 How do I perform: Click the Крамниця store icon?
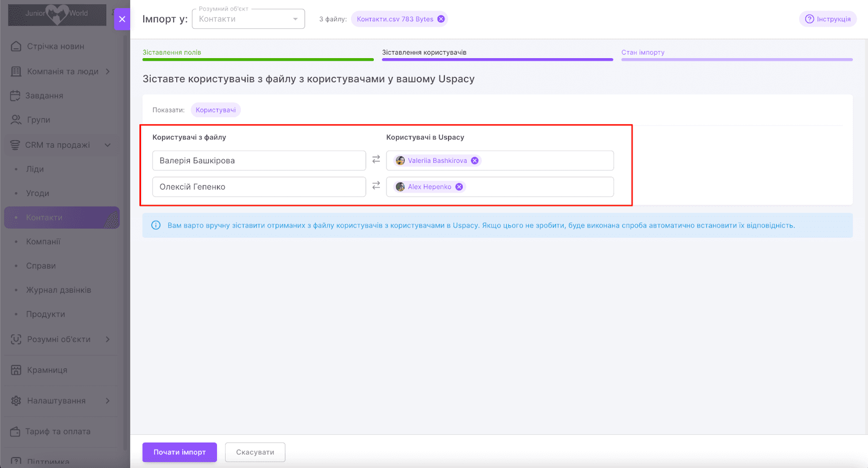coord(16,370)
